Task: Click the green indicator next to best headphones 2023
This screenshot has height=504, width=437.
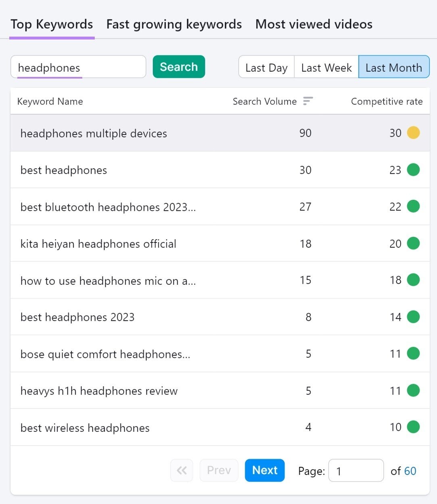Action: pos(413,317)
